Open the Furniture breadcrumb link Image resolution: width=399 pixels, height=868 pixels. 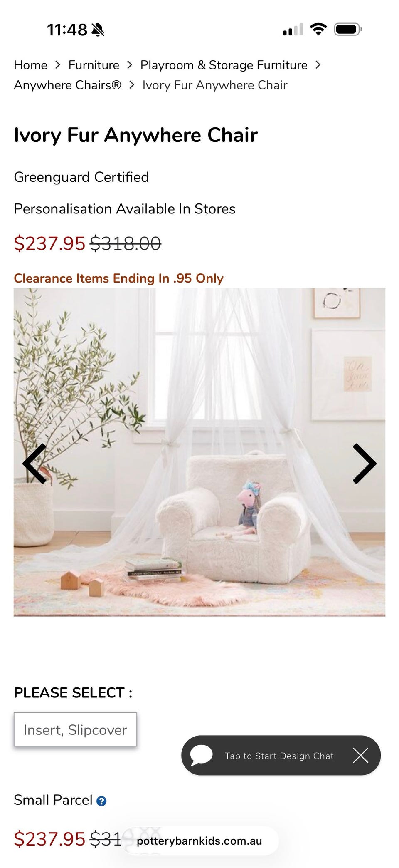pyautogui.click(x=94, y=65)
